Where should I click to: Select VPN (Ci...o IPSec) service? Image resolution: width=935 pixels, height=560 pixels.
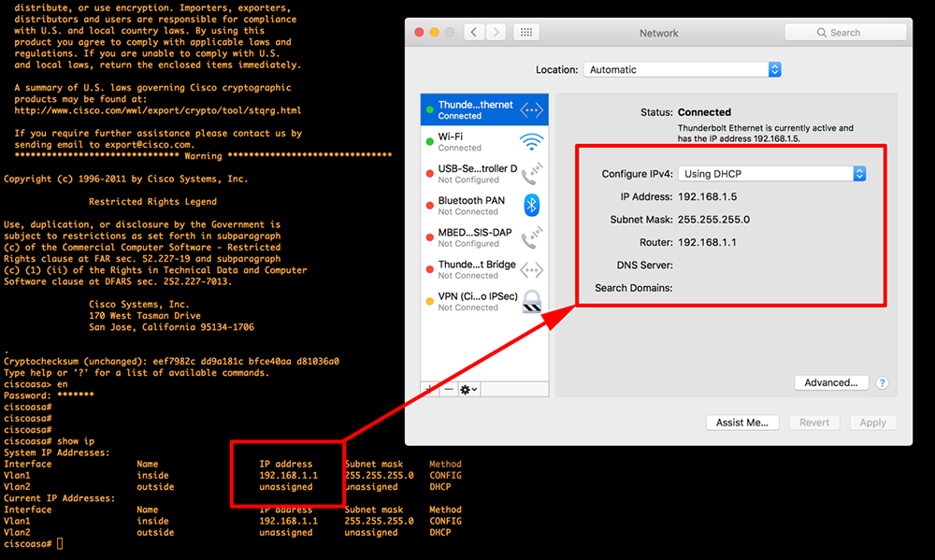click(x=484, y=301)
